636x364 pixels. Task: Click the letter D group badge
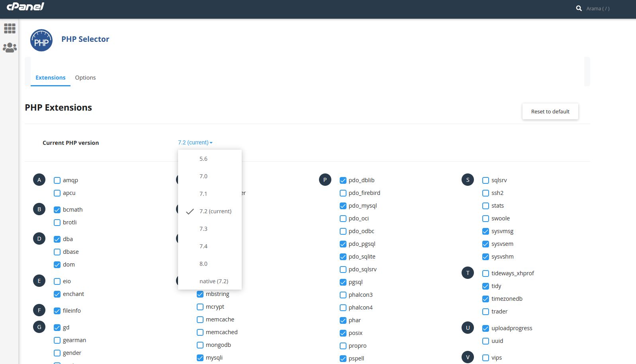click(39, 239)
